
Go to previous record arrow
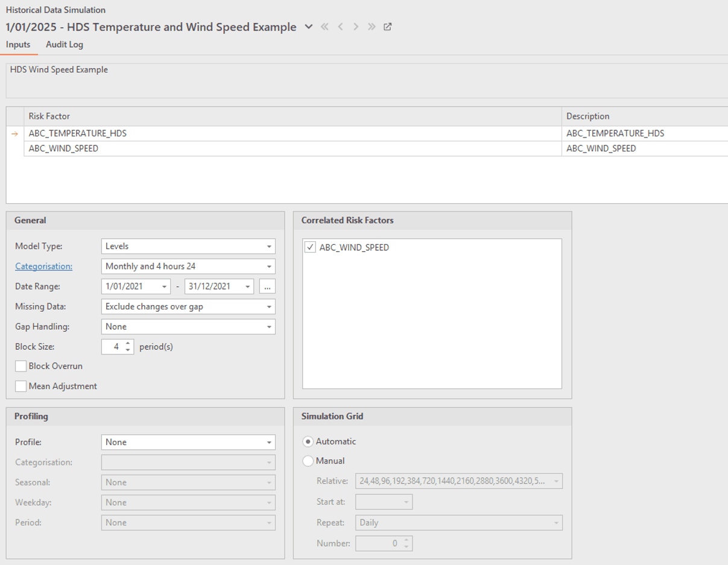tap(340, 27)
